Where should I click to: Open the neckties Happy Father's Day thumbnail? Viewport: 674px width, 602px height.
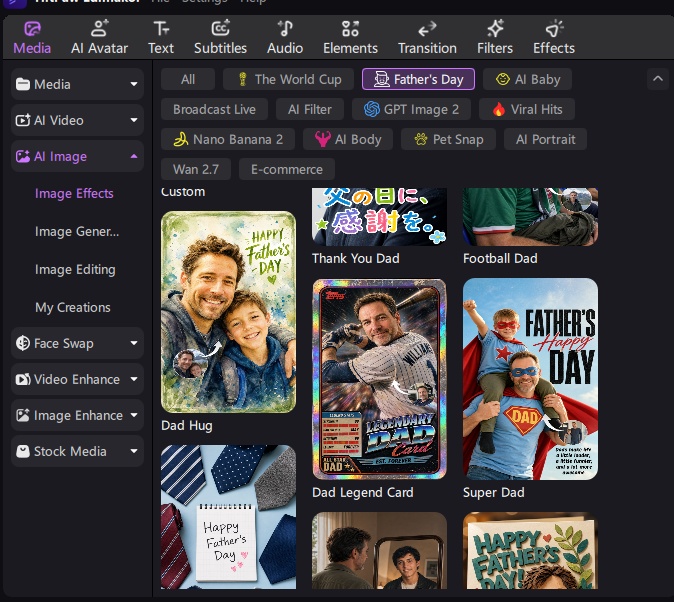(x=228, y=517)
